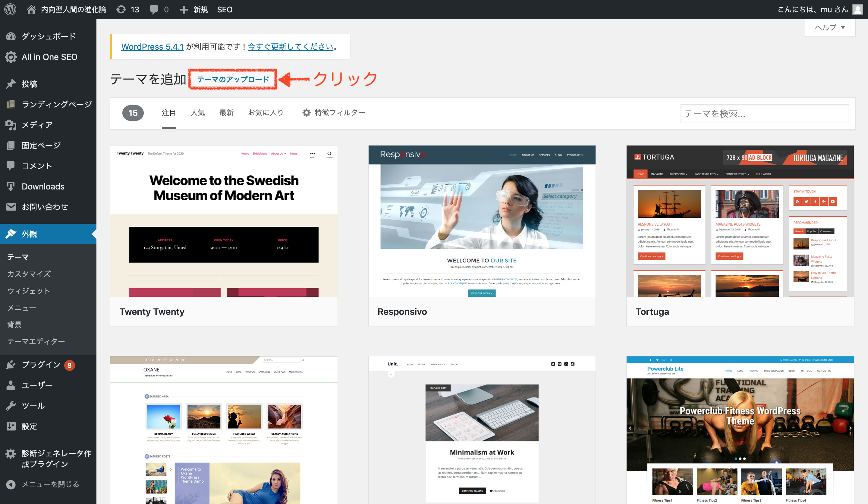This screenshot has width=868, height=504.
Task: Open the テーマ submenu item
Action: (18, 257)
